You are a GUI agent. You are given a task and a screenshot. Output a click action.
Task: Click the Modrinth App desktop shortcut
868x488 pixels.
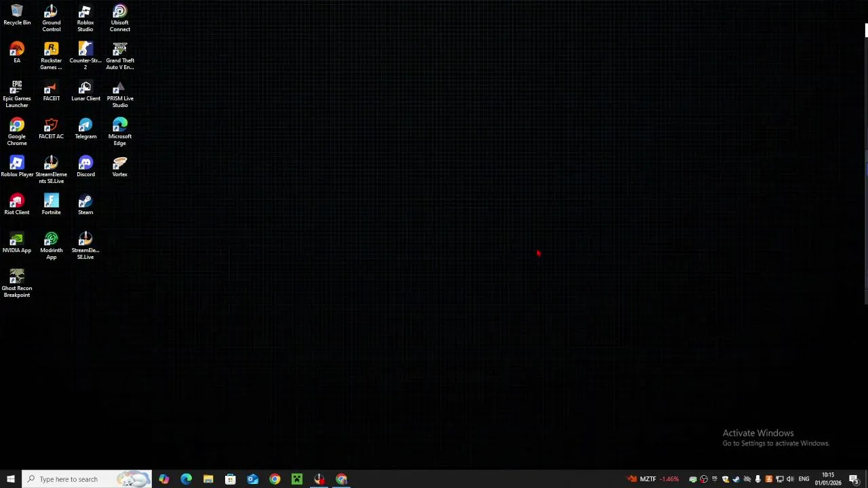(x=52, y=247)
